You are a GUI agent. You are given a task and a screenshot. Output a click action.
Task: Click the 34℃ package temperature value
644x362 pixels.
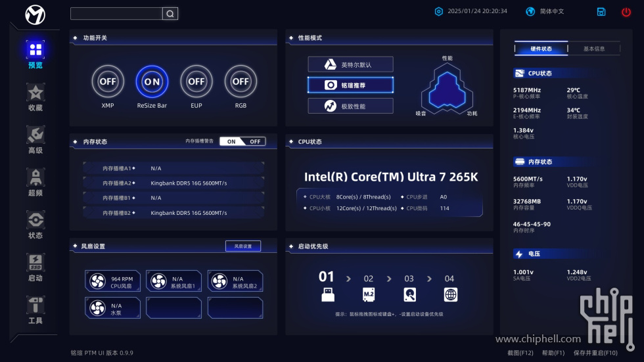[x=574, y=110]
